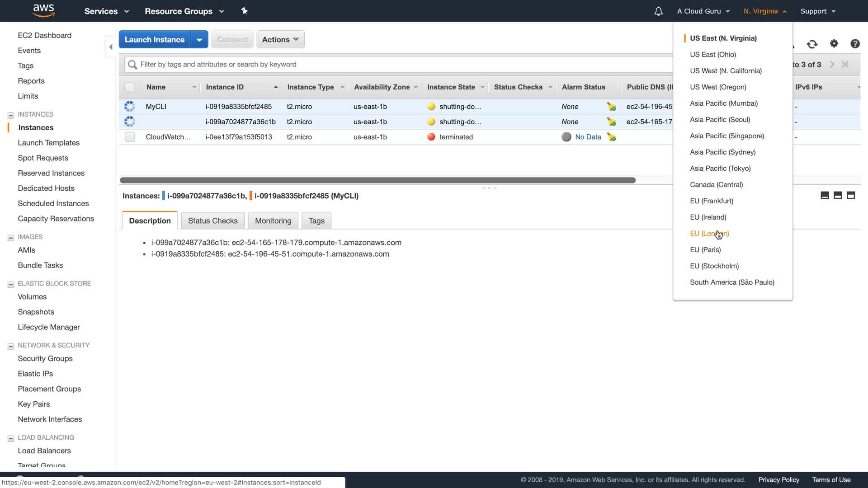This screenshot has width=868, height=488.
Task: Maximize details pane with rightmost layout icon
Action: coord(850,195)
